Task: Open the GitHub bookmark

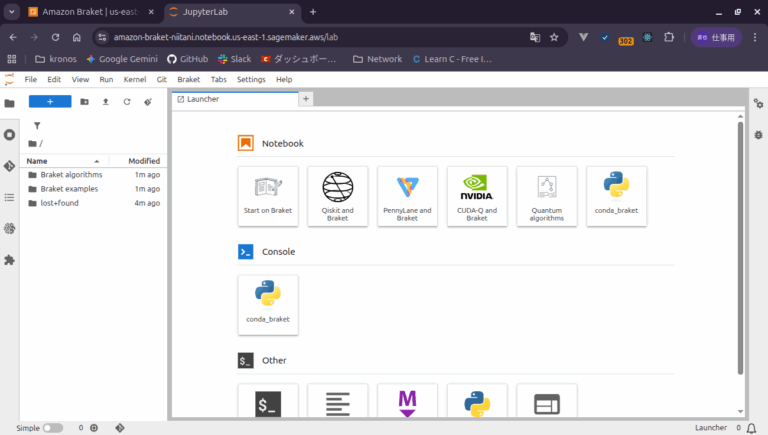Action: [188, 59]
